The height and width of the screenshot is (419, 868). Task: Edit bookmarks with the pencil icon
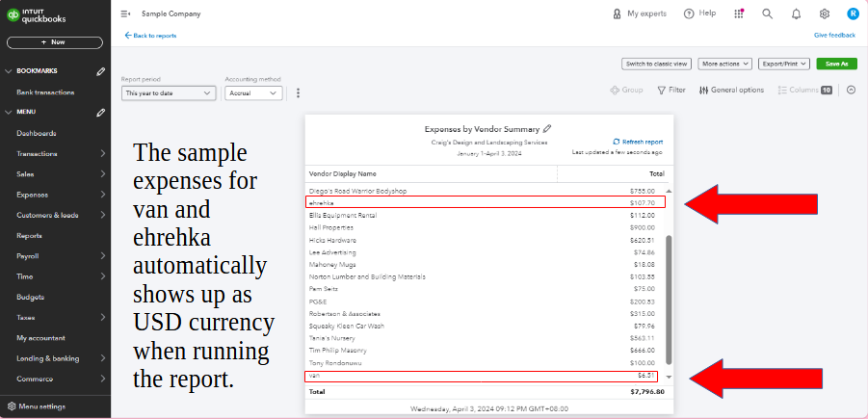(100, 71)
